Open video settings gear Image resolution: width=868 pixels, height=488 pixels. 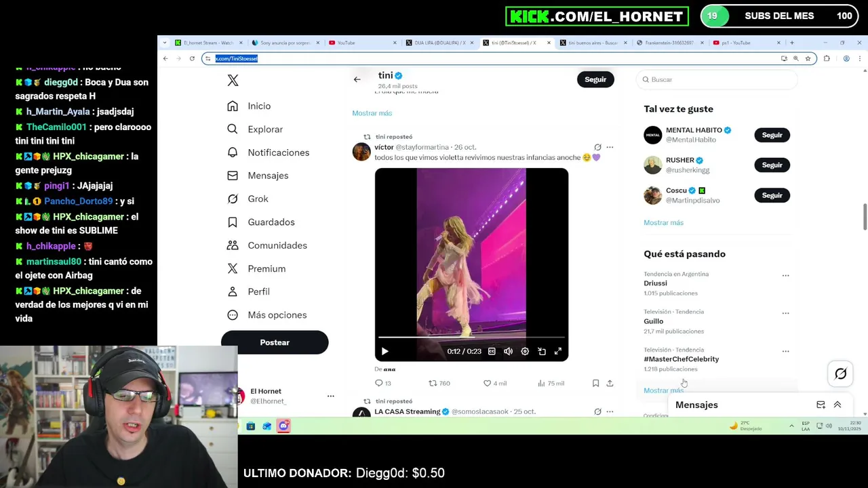pos(525,351)
